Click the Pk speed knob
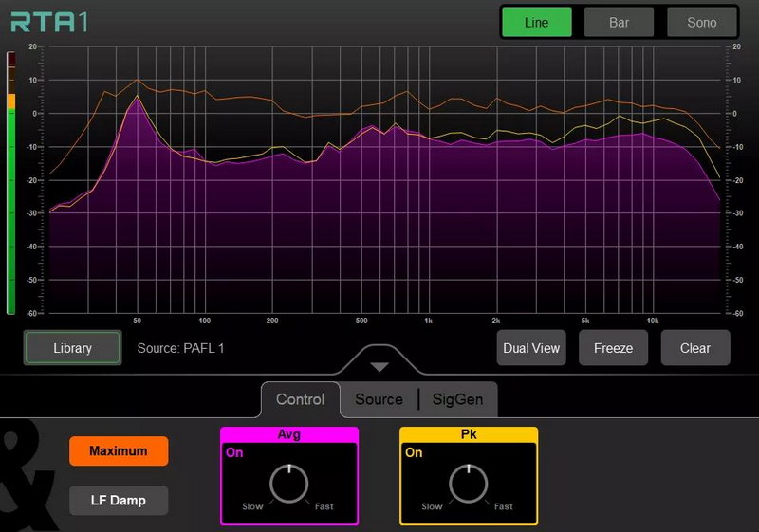The height and width of the screenshot is (532, 759). coord(469,483)
